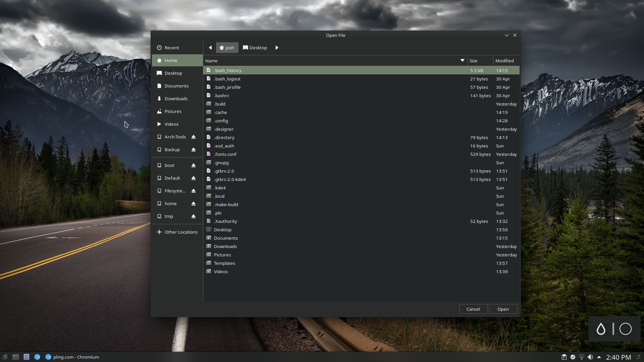Select the .gtkrc-2.0-kde4 file

pos(361,179)
